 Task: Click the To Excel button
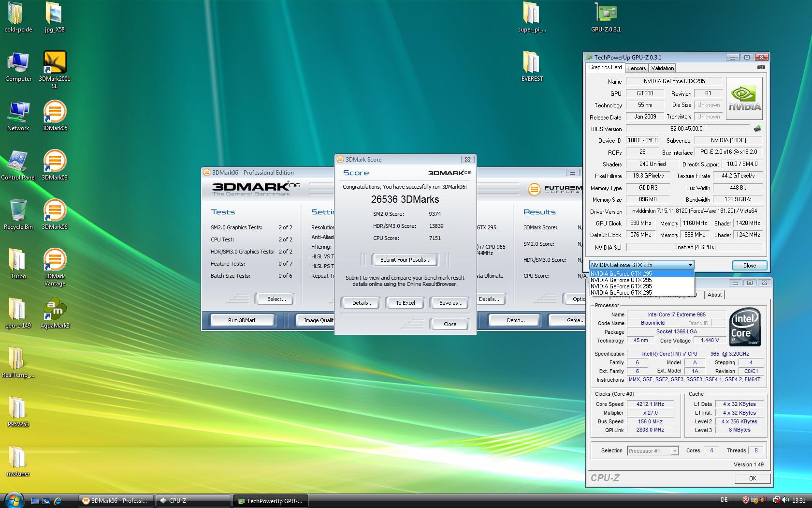pos(406,303)
